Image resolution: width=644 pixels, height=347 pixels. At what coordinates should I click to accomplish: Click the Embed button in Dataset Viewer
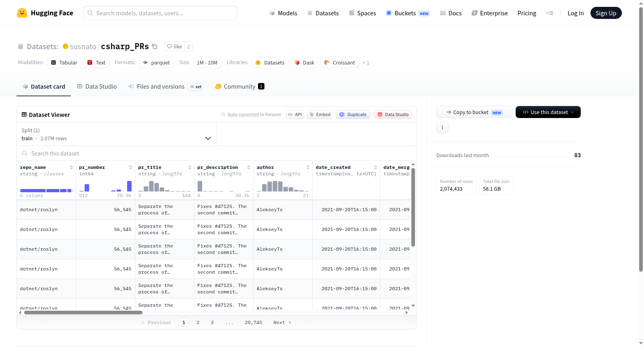(320, 114)
